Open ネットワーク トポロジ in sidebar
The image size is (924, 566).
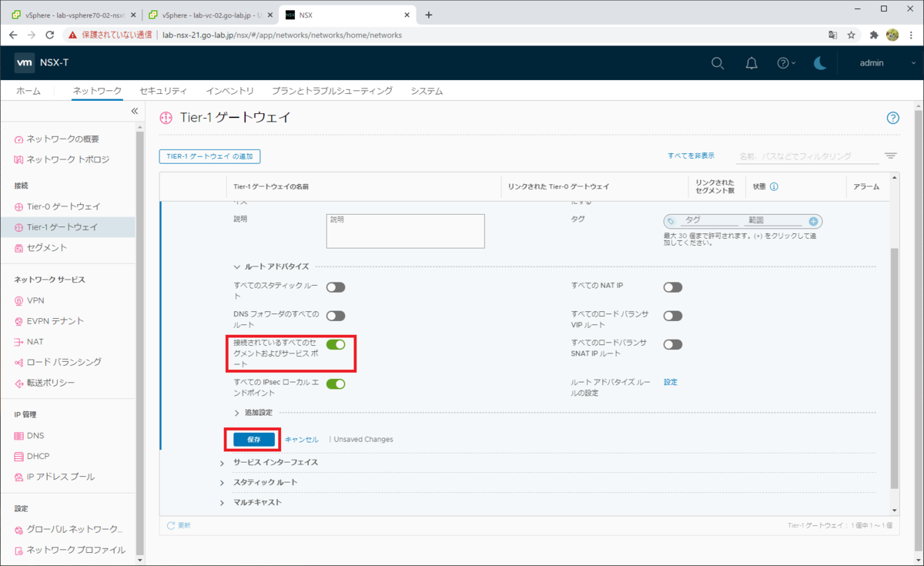tap(68, 159)
